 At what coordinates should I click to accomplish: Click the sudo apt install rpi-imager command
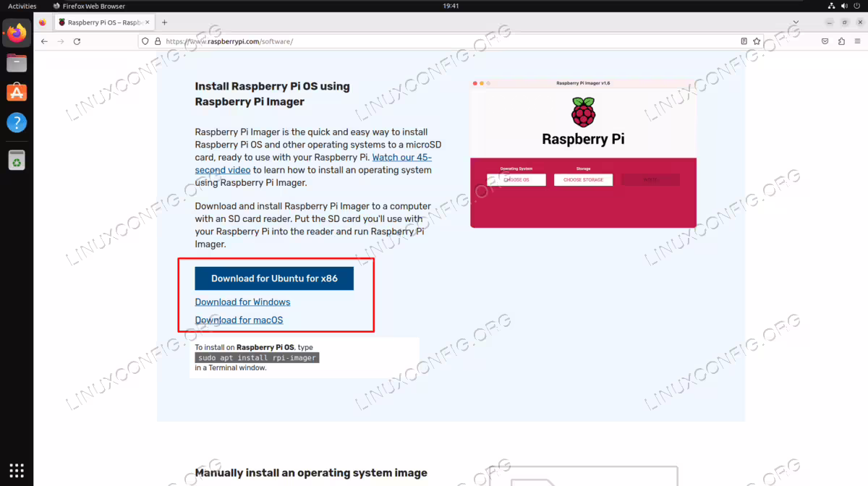tap(257, 357)
